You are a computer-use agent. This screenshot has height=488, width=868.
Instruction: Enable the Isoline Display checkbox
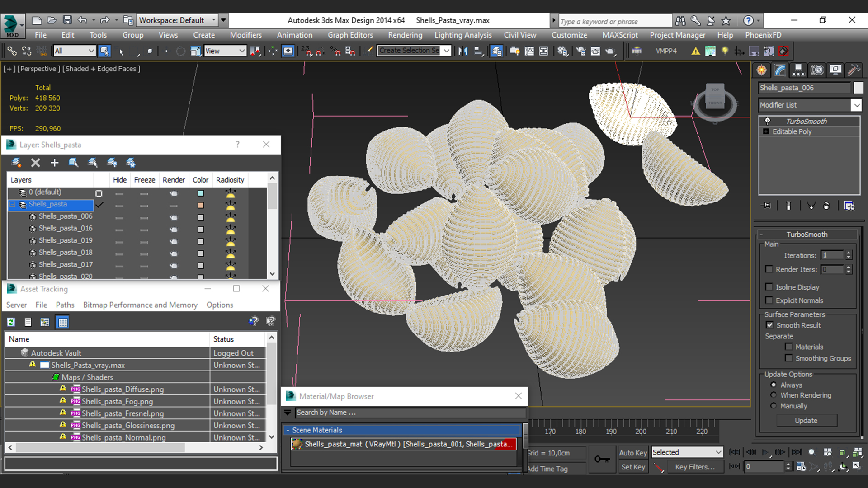click(x=769, y=287)
